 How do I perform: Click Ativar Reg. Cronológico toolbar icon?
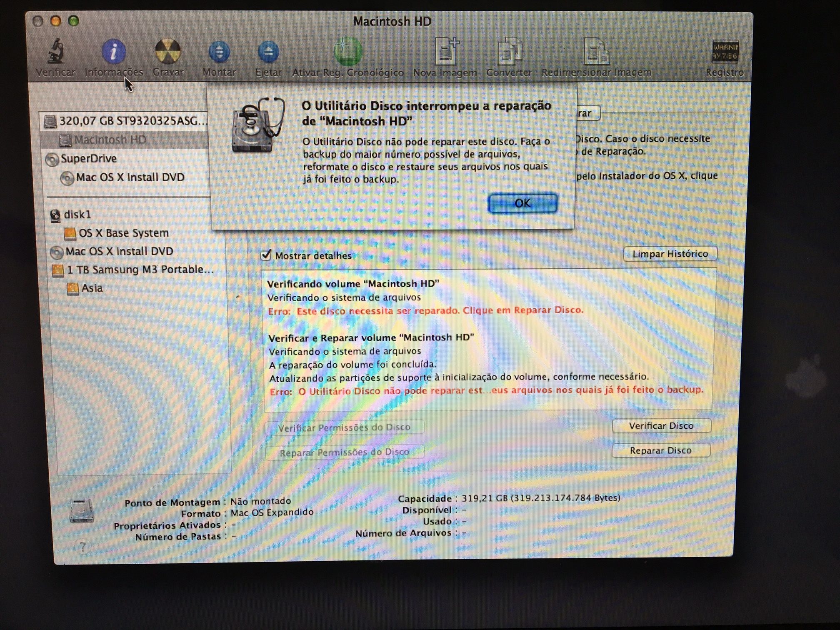click(348, 51)
